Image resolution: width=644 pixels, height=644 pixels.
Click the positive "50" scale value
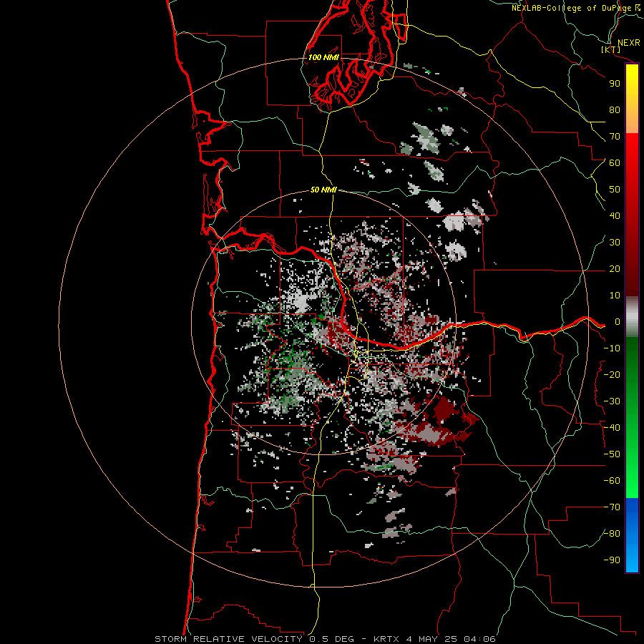coord(615,190)
